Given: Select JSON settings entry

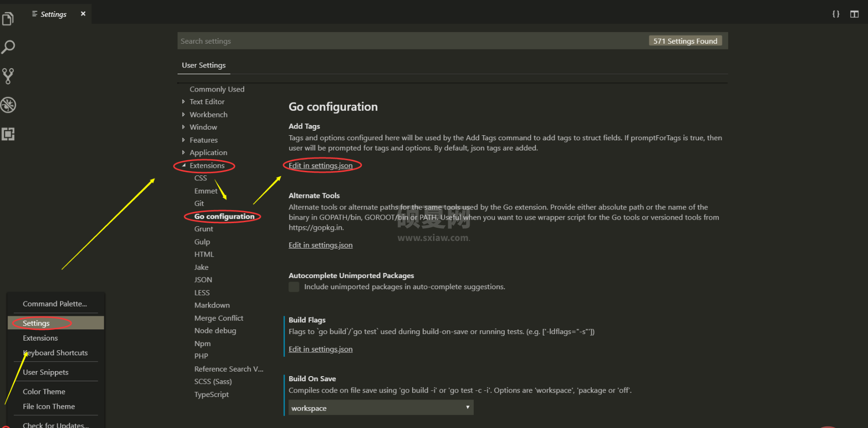Looking at the screenshot, I should coord(203,280).
